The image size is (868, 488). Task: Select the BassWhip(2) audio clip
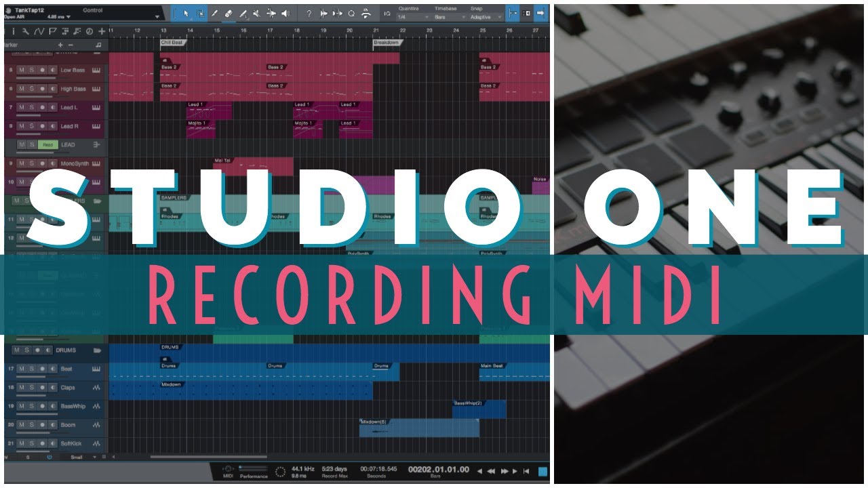(479, 409)
